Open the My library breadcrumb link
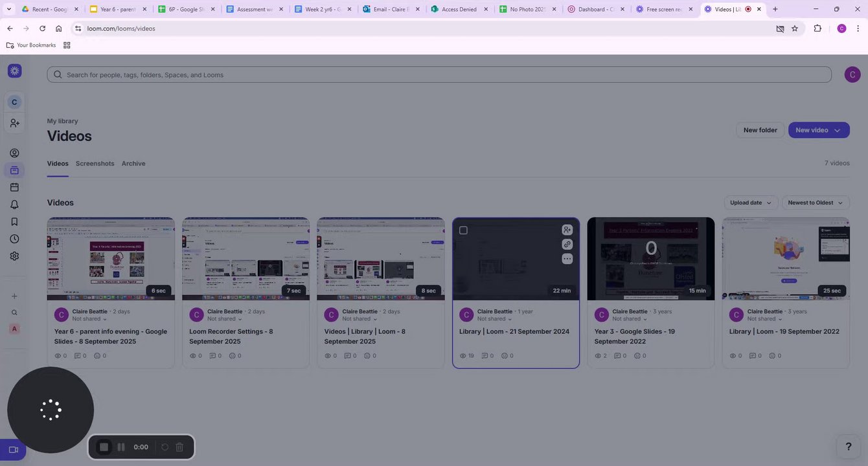 [62, 121]
